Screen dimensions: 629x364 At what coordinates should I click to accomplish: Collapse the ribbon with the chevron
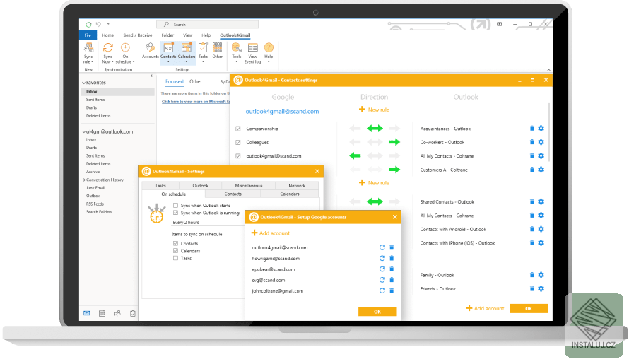(x=548, y=70)
